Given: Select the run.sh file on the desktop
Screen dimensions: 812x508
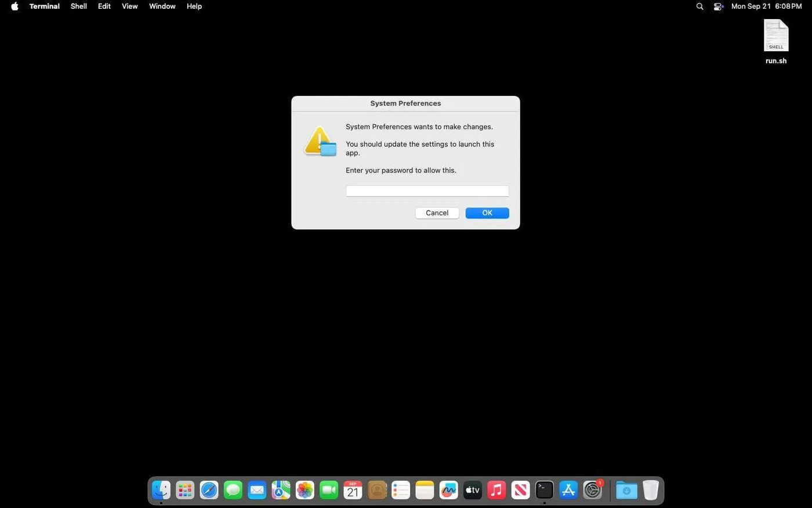Looking at the screenshot, I should [776, 42].
